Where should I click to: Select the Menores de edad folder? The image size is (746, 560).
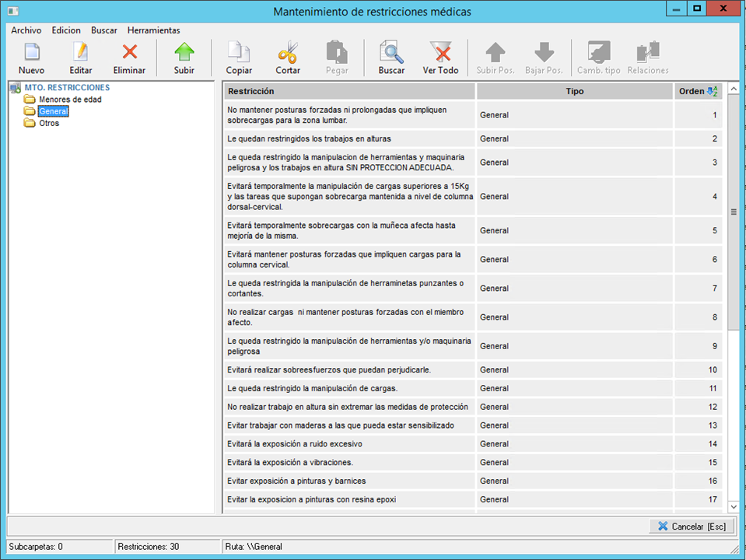(x=70, y=100)
